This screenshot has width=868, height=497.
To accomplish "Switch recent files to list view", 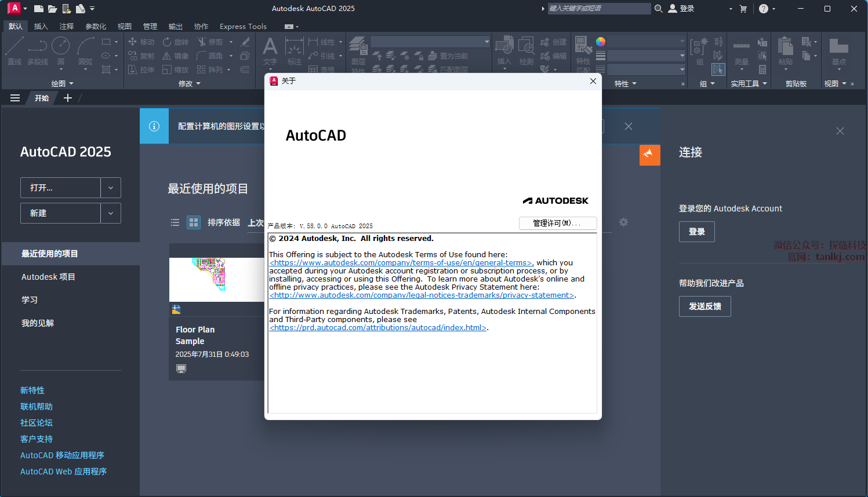I will [175, 222].
